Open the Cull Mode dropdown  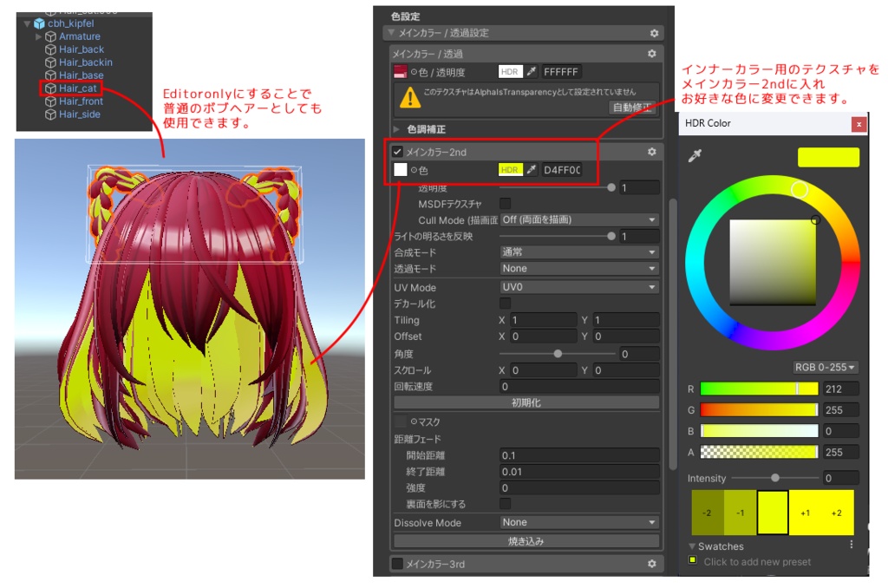click(579, 219)
